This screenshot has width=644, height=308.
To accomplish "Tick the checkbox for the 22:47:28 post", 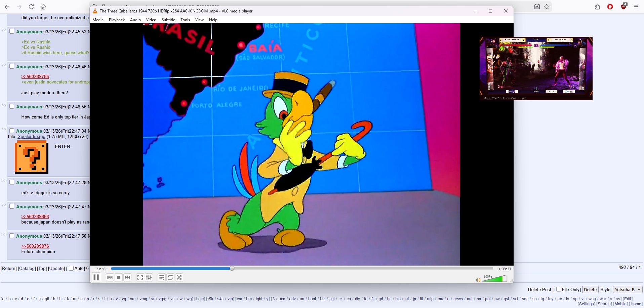I will (x=12, y=182).
